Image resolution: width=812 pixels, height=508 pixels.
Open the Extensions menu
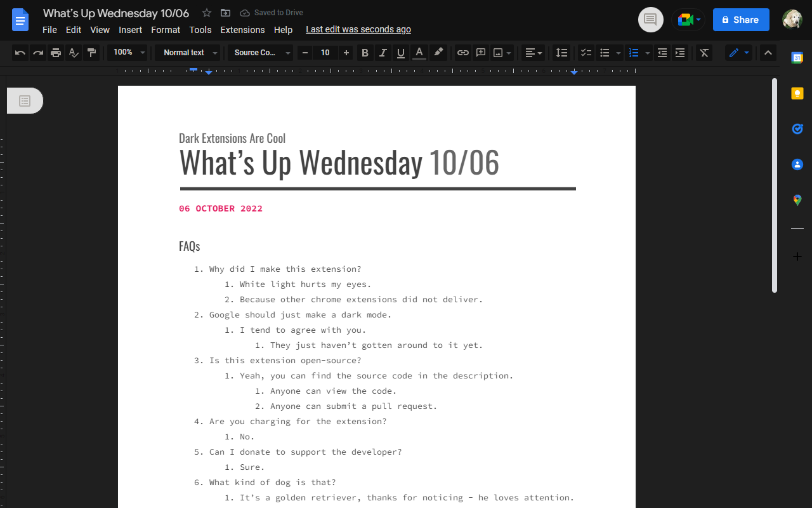coord(242,29)
